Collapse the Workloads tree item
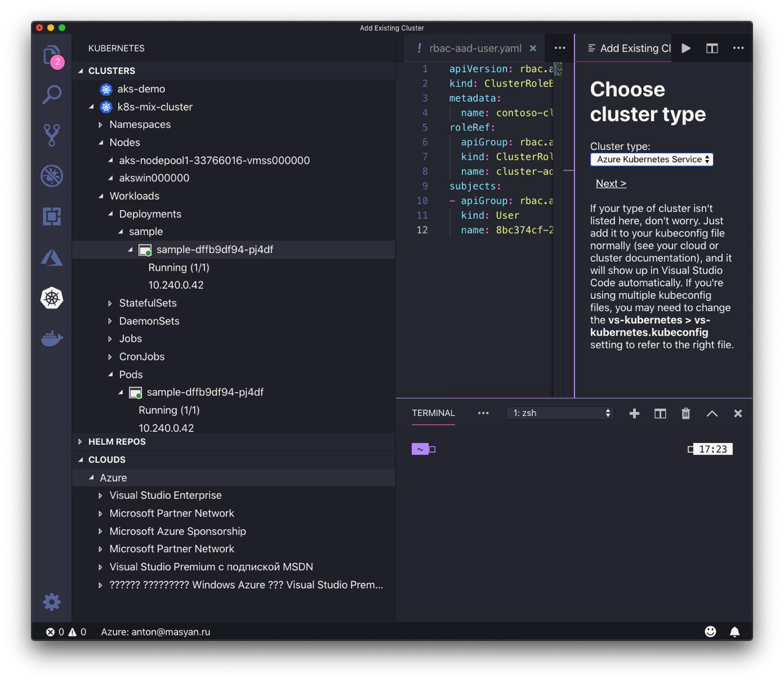 (x=101, y=196)
